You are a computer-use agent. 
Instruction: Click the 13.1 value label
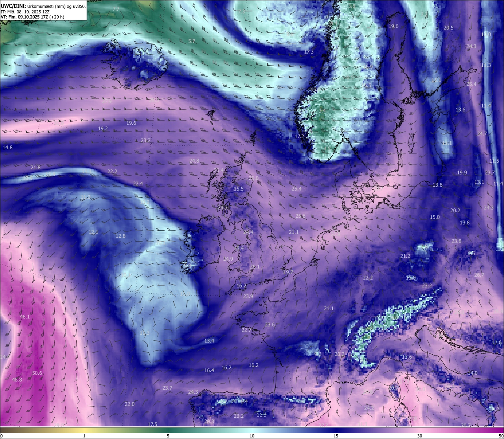479,182
